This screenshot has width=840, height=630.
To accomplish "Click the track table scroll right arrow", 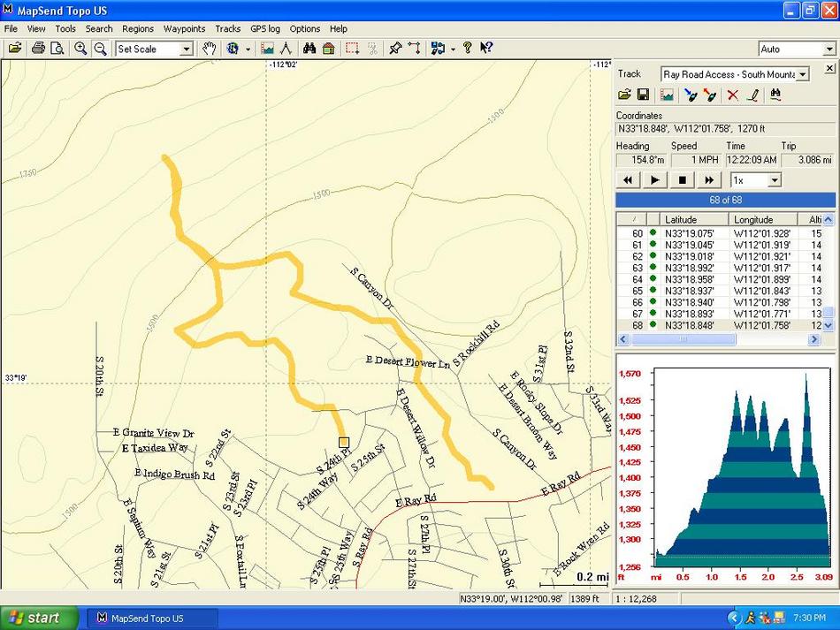I will (814, 339).
